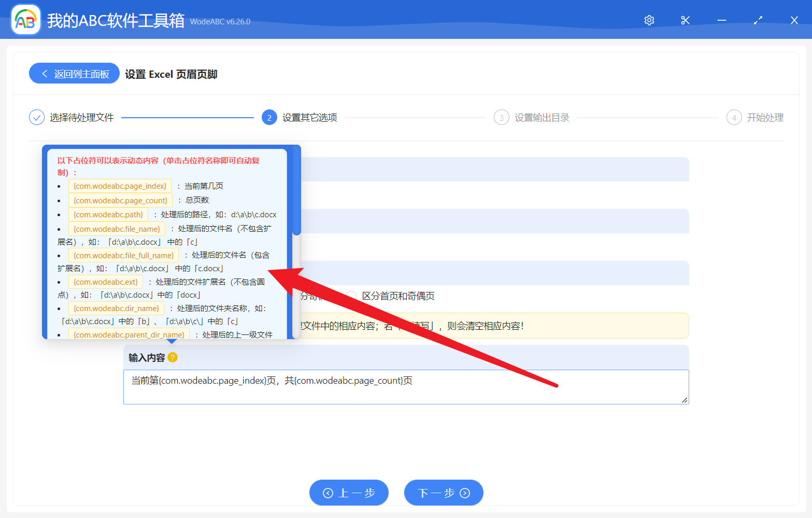Click the completed checkmark on step 选择待处理文件
The image size is (812, 518).
pos(36,117)
